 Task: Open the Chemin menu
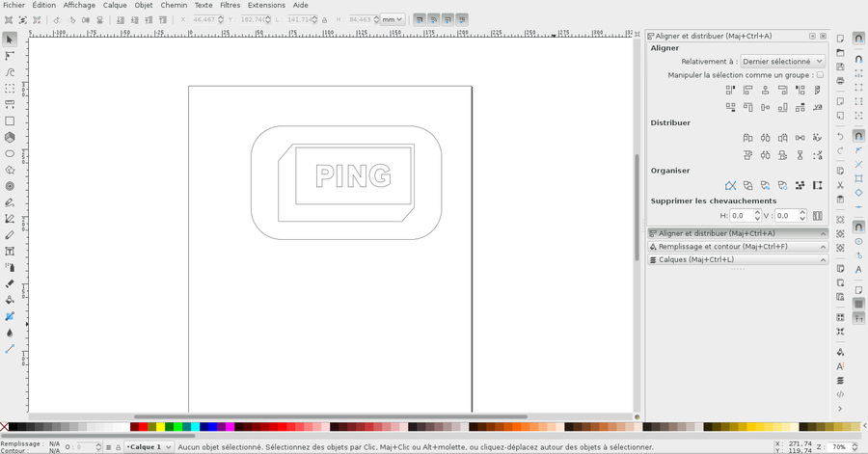click(174, 5)
